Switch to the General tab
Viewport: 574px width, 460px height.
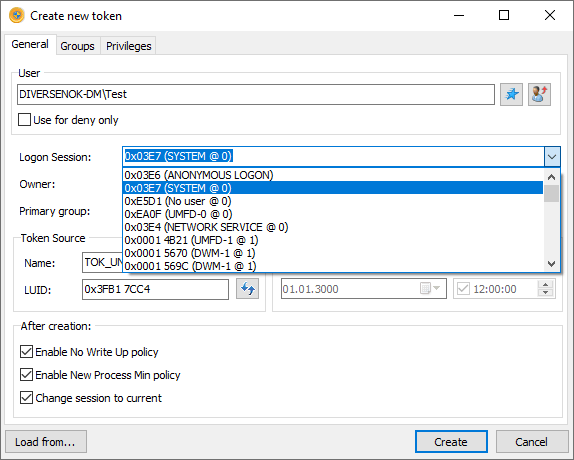coord(30,44)
